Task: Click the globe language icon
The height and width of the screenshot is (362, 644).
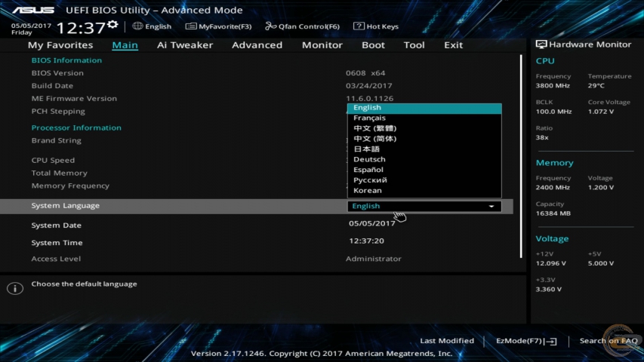Action: [x=137, y=26]
